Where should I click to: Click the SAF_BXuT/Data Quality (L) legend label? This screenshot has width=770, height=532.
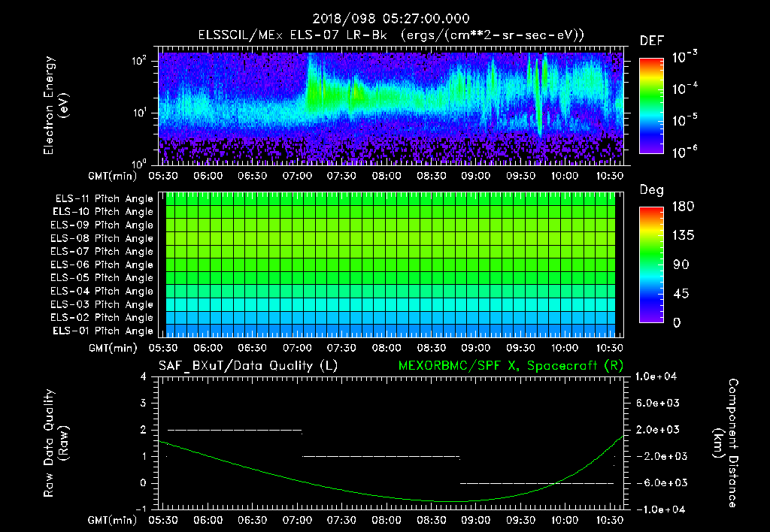pos(248,366)
